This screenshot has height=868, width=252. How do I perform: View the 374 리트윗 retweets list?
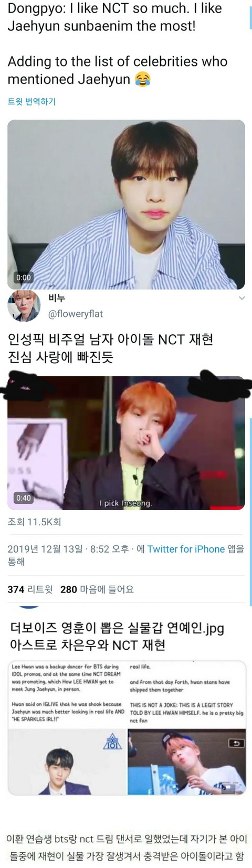tap(30, 589)
